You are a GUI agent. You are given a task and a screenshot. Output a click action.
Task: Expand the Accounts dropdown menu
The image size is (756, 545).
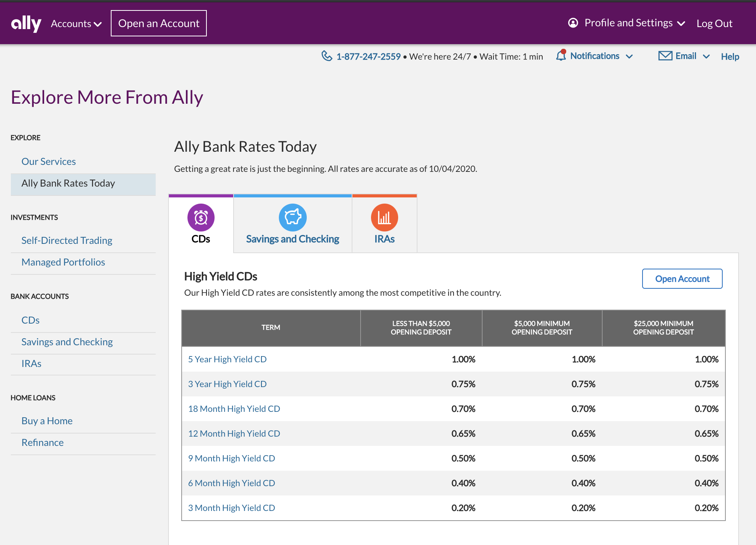(76, 24)
